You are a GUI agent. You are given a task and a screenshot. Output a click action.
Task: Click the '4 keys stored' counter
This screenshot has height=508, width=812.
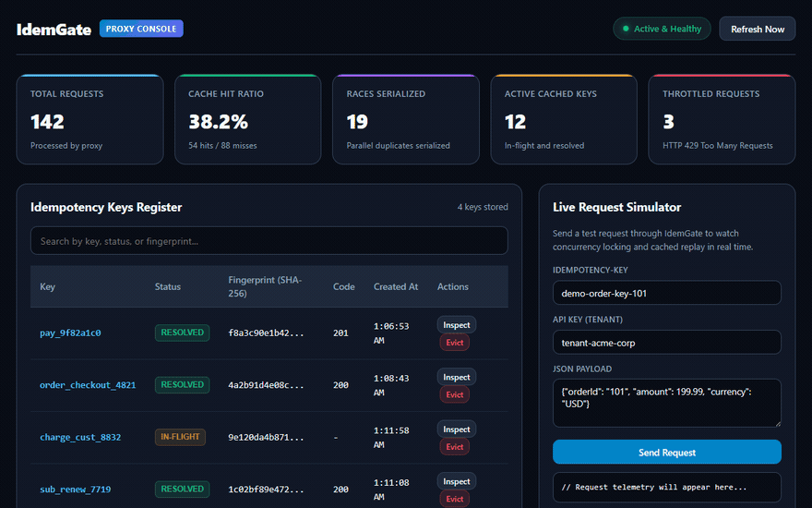point(483,207)
